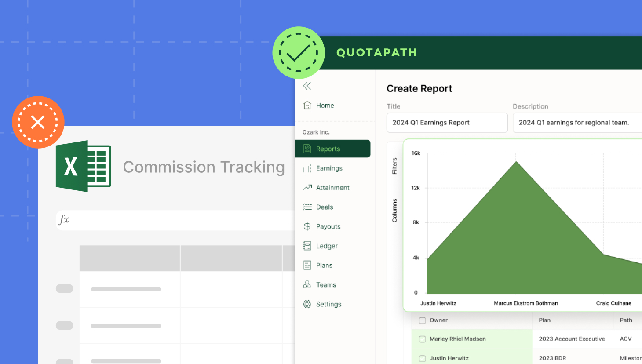Screen dimensions: 642x364
Task: Click the Attainment trending-arrow icon
Action: click(x=306, y=187)
